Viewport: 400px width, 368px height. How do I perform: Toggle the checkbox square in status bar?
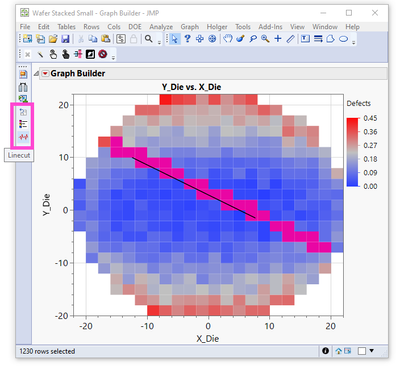coord(362,351)
